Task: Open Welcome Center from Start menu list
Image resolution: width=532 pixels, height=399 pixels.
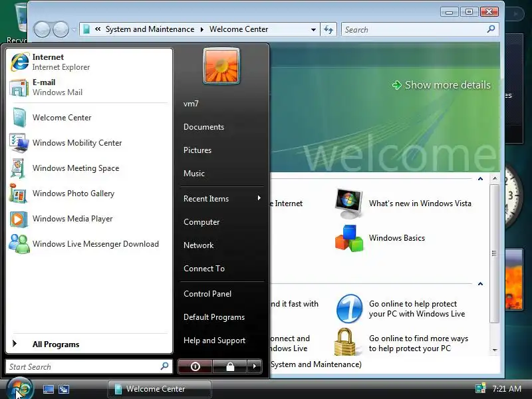Action: (x=89, y=118)
